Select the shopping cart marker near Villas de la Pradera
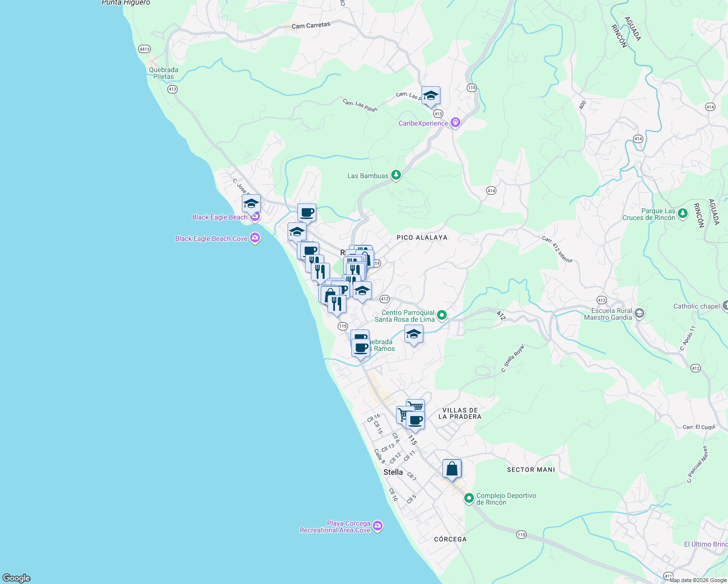 point(416,405)
